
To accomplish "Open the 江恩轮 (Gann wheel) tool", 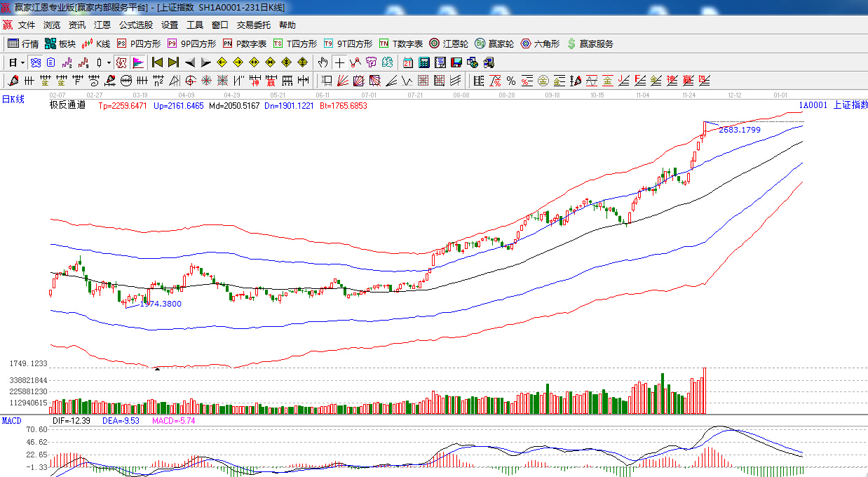I will point(449,43).
